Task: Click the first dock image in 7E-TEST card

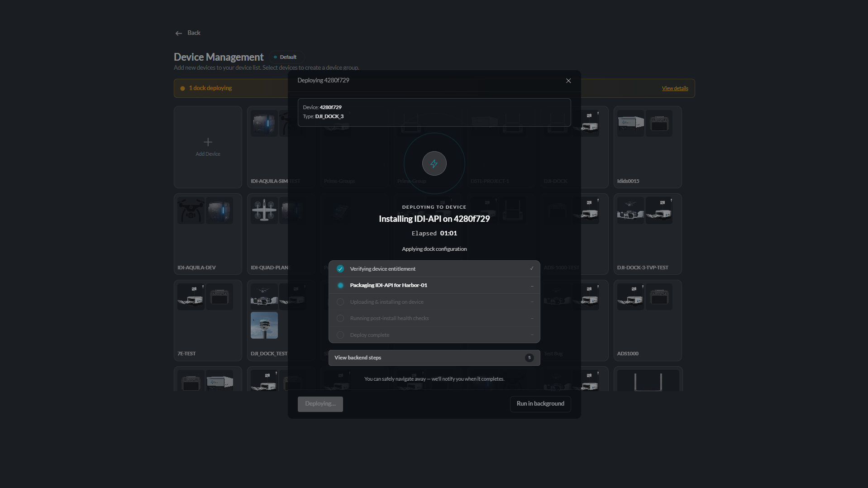Action: (191, 297)
